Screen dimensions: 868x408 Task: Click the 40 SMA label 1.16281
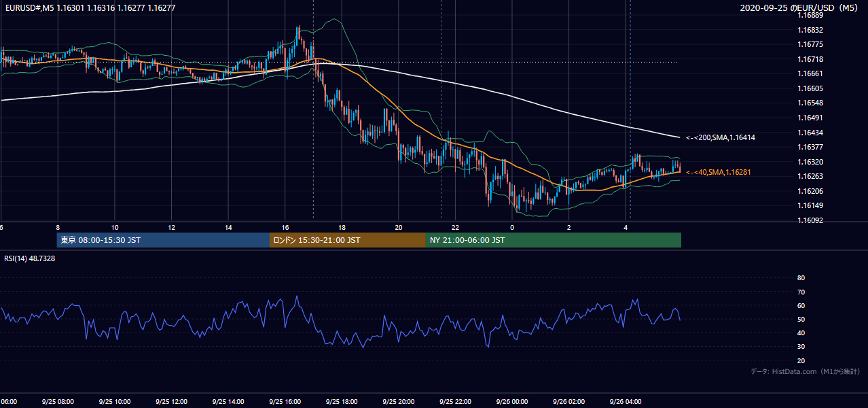click(x=719, y=172)
